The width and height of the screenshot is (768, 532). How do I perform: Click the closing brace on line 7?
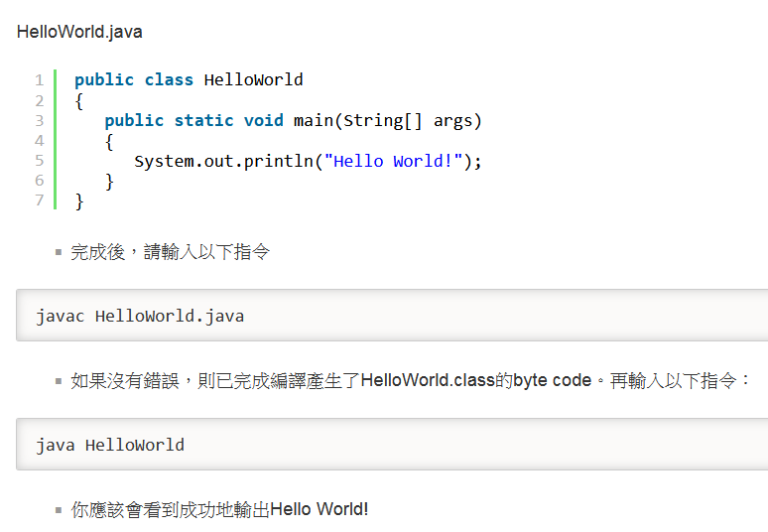tap(79, 200)
